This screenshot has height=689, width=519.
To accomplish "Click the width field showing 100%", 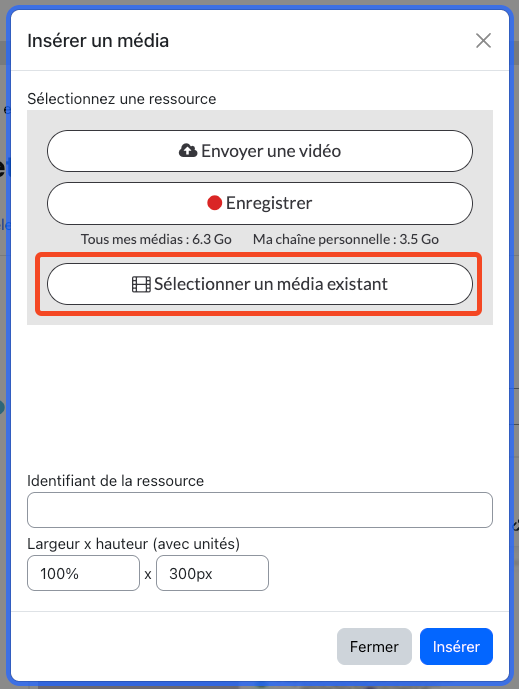I will [83, 573].
